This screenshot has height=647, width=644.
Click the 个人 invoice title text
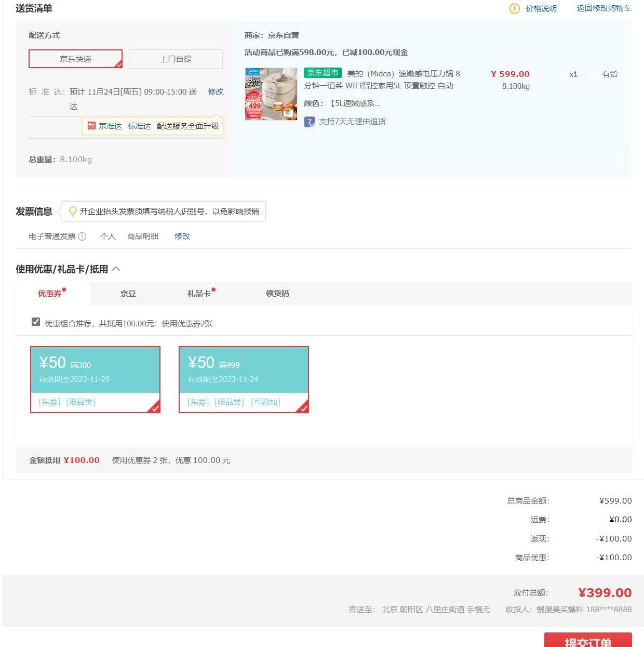pyautogui.click(x=108, y=236)
